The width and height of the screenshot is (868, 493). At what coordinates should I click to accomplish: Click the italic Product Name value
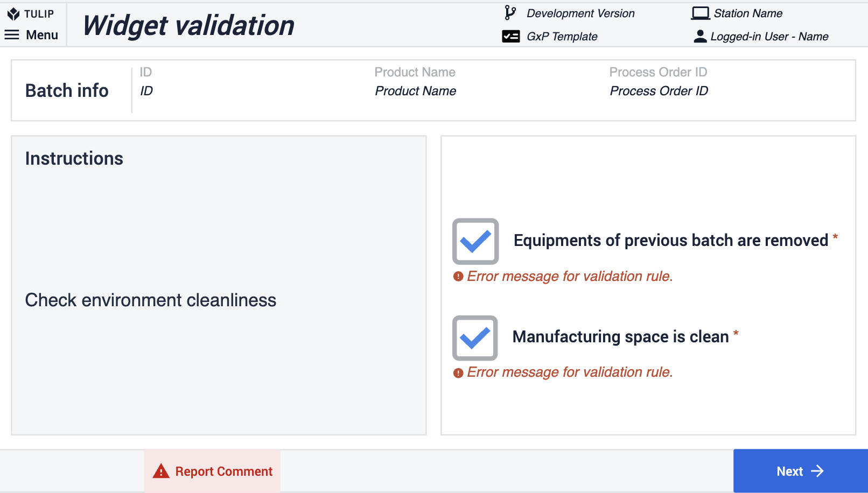pyautogui.click(x=416, y=91)
